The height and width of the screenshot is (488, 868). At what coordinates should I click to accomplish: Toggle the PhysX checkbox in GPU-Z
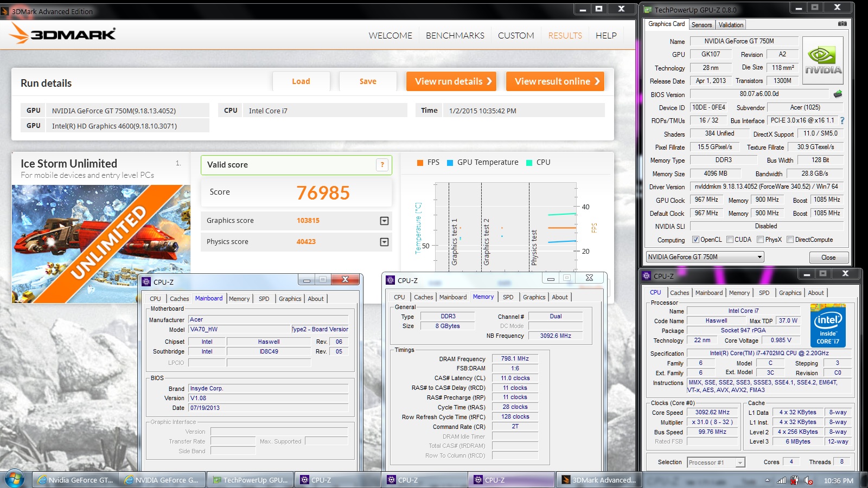pos(761,240)
